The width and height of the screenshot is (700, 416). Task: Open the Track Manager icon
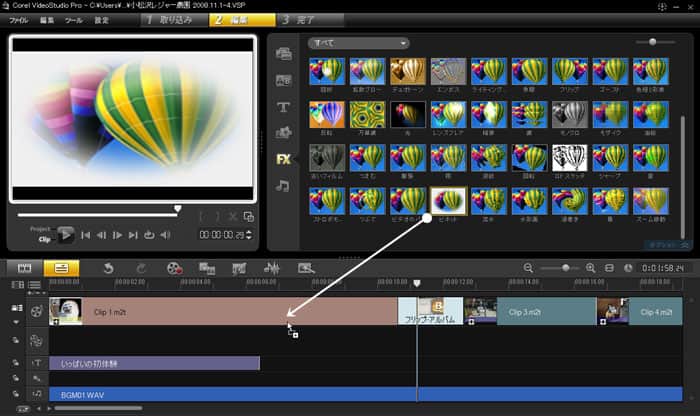[34, 284]
